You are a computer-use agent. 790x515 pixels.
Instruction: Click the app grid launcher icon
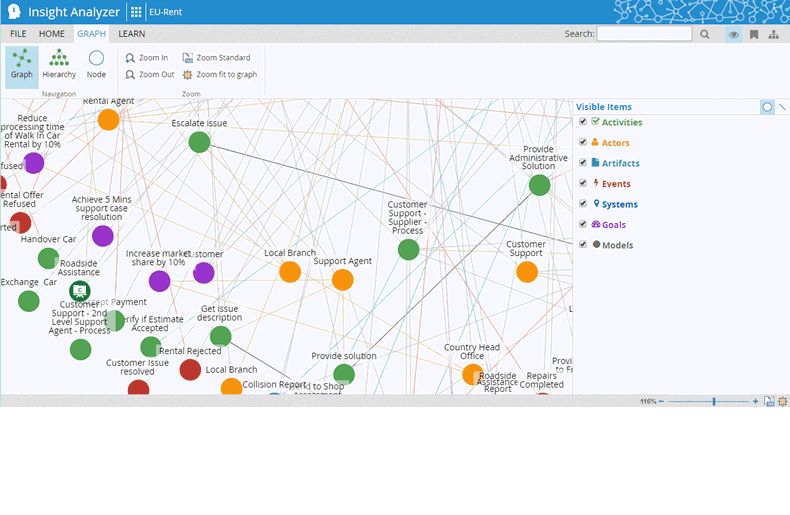136,13
